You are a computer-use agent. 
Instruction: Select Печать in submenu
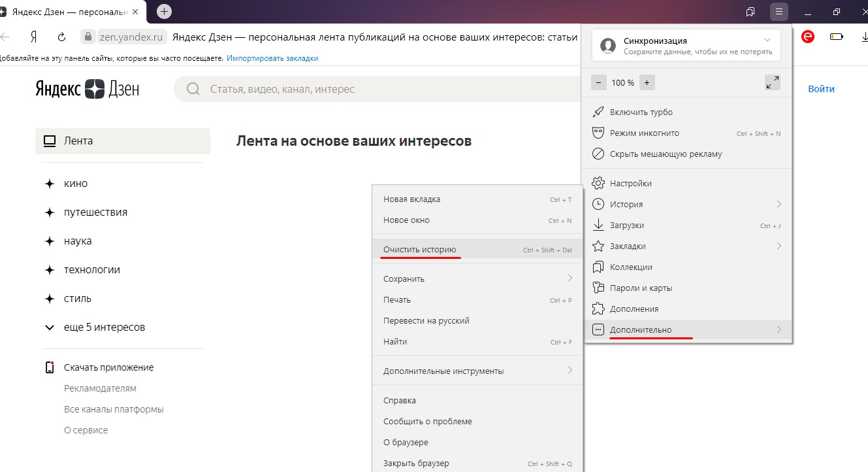477,300
